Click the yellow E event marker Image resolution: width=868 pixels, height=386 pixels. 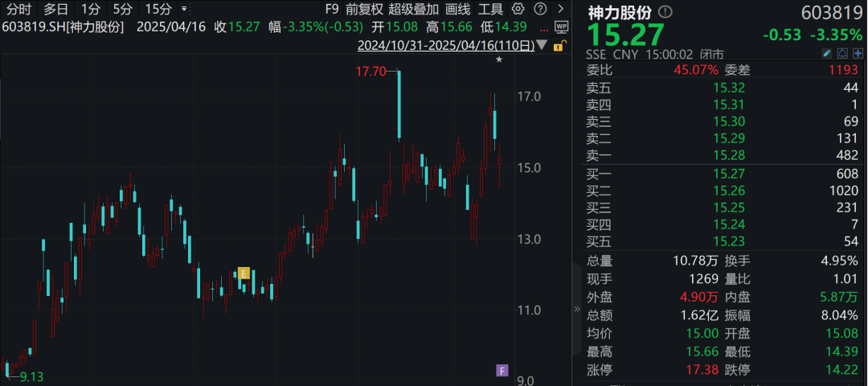click(x=244, y=273)
